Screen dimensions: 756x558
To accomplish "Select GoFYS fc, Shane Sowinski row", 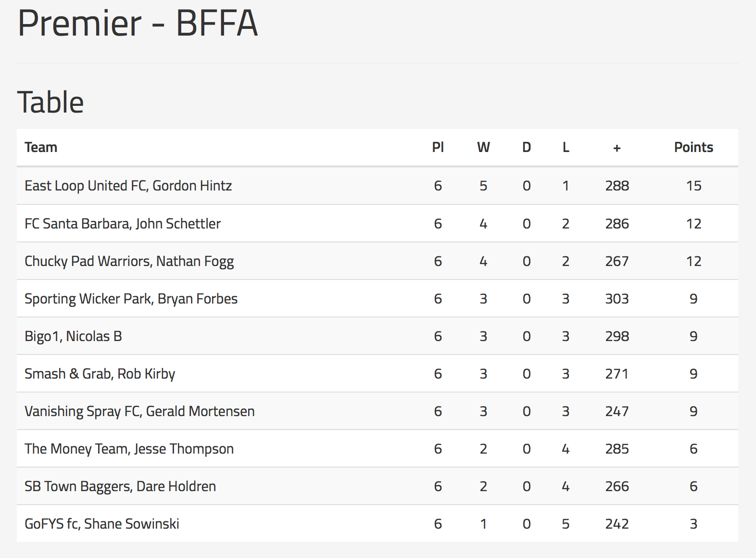I will (378, 524).
